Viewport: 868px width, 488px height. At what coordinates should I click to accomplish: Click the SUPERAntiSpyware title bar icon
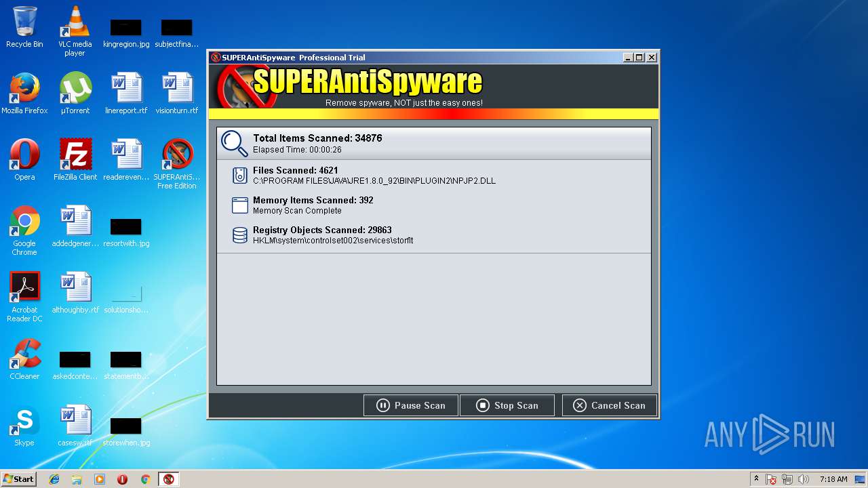(x=216, y=58)
